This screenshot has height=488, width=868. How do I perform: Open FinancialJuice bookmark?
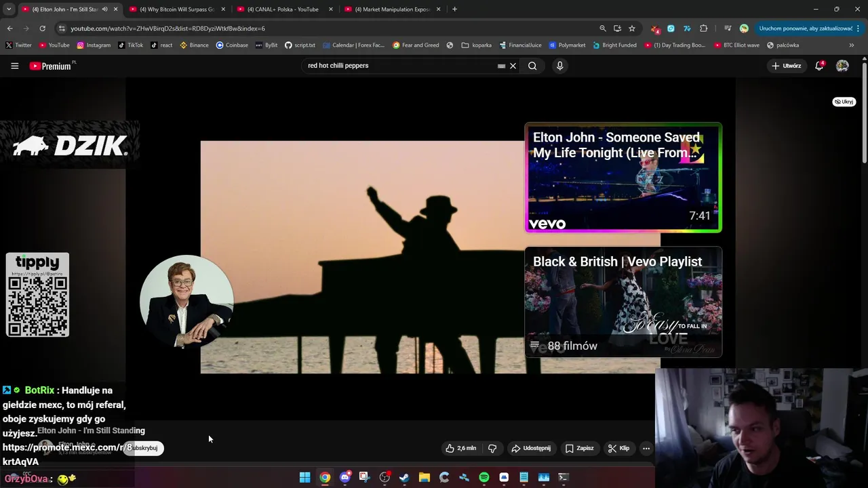coord(520,45)
